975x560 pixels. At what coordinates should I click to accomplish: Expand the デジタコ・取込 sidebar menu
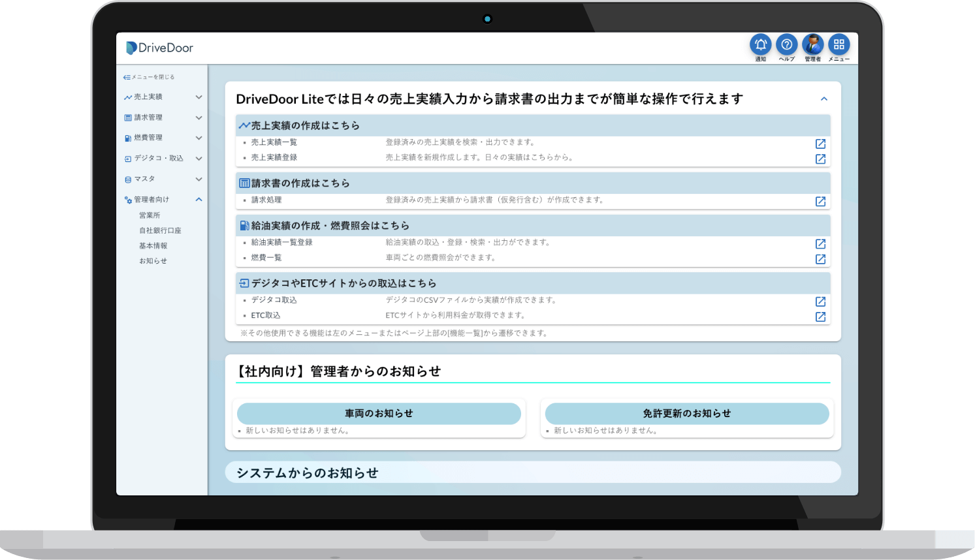[199, 159]
